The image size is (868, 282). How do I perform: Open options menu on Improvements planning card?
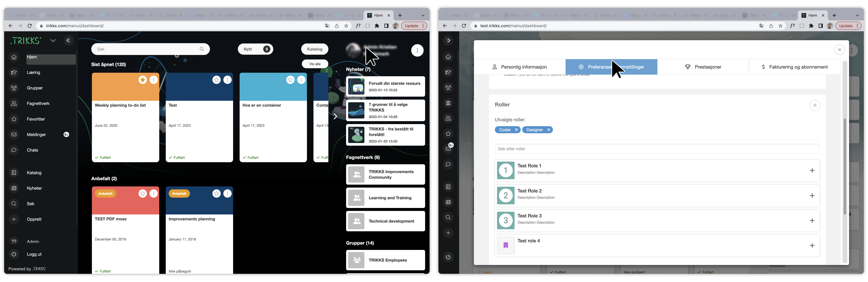pyautogui.click(x=227, y=193)
